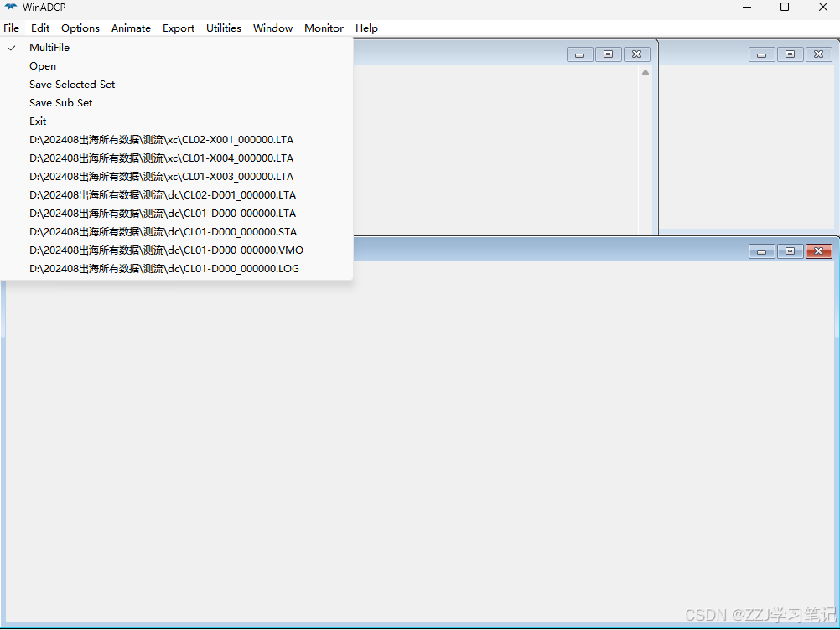The image size is (840, 630).
Task: Open recent file CL01-D000_000000.LOG
Action: point(176,269)
